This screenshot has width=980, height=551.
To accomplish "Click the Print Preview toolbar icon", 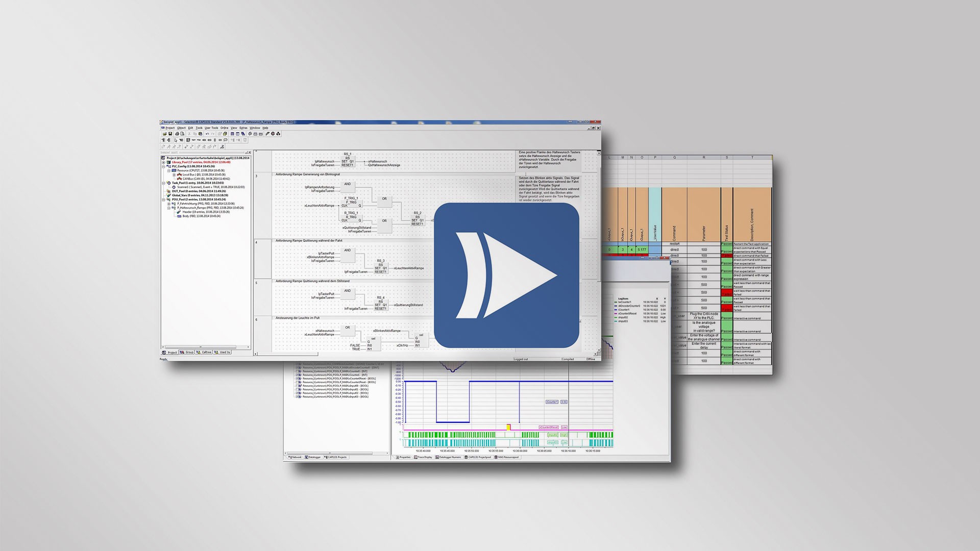I will point(183,134).
